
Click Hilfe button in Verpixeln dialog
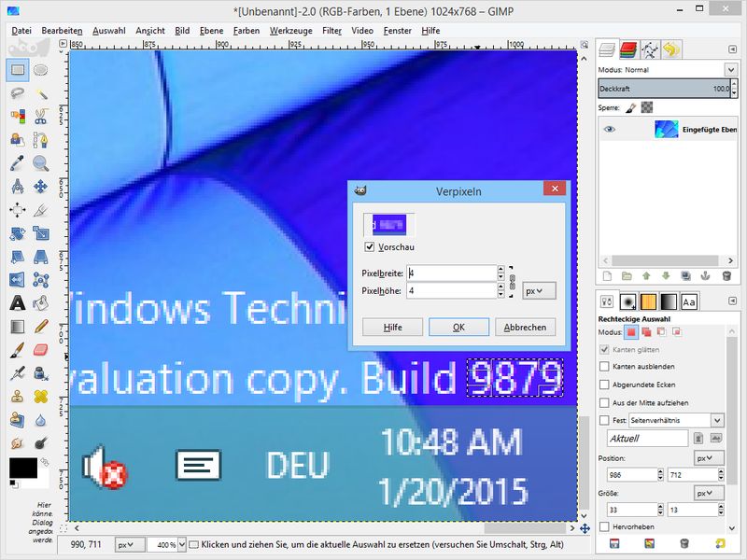pyautogui.click(x=392, y=328)
